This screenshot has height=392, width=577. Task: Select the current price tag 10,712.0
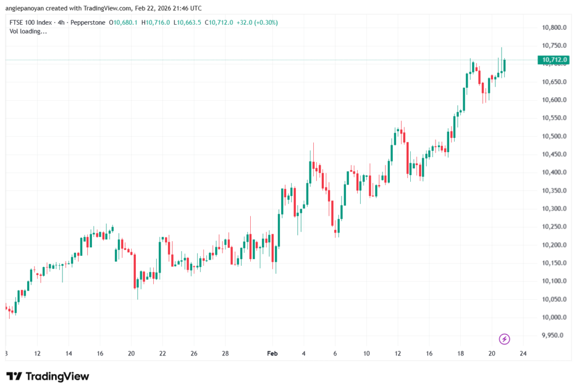[x=554, y=59]
